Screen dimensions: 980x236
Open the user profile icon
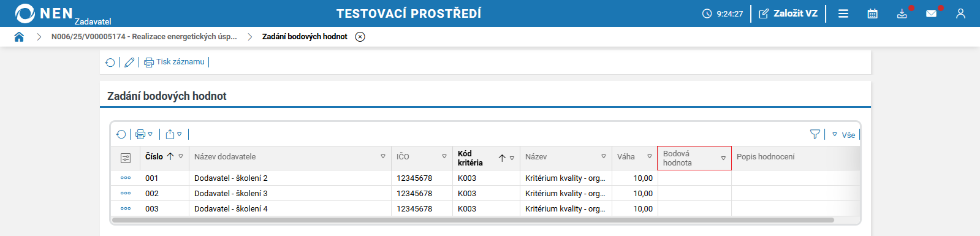(960, 13)
